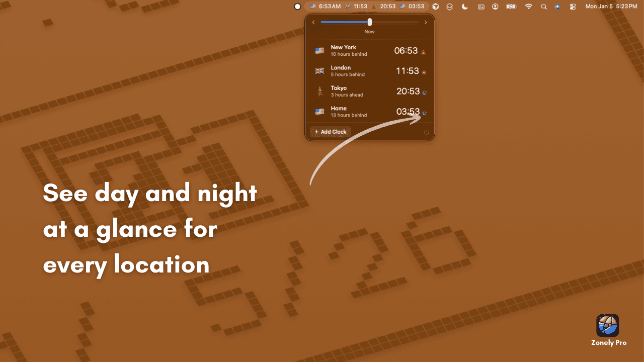Click the moon icon next to Tokyo's time
Screen dimensions: 644x362
point(424,92)
